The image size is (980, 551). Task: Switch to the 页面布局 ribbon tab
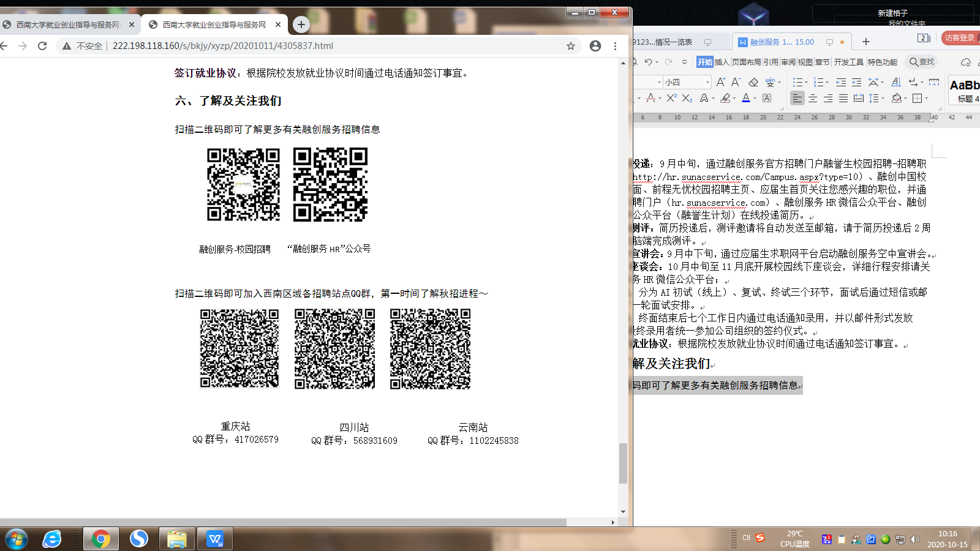click(746, 62)
